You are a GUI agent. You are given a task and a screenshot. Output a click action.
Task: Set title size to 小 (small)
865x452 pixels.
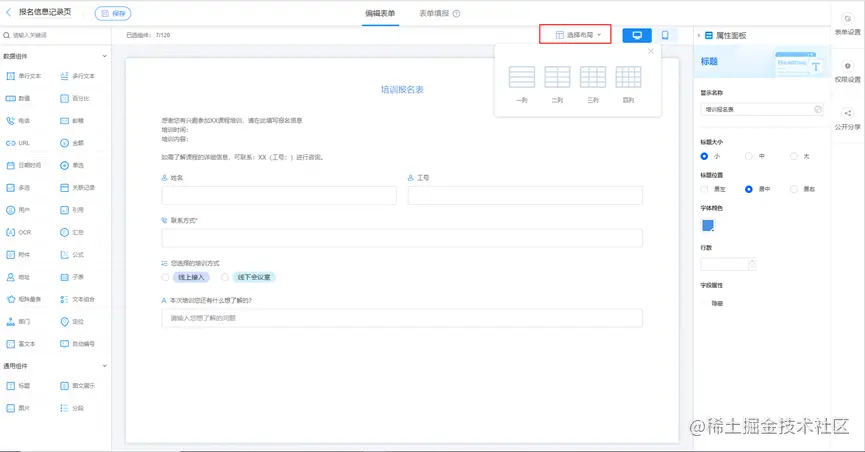click(x=704, y=156)
